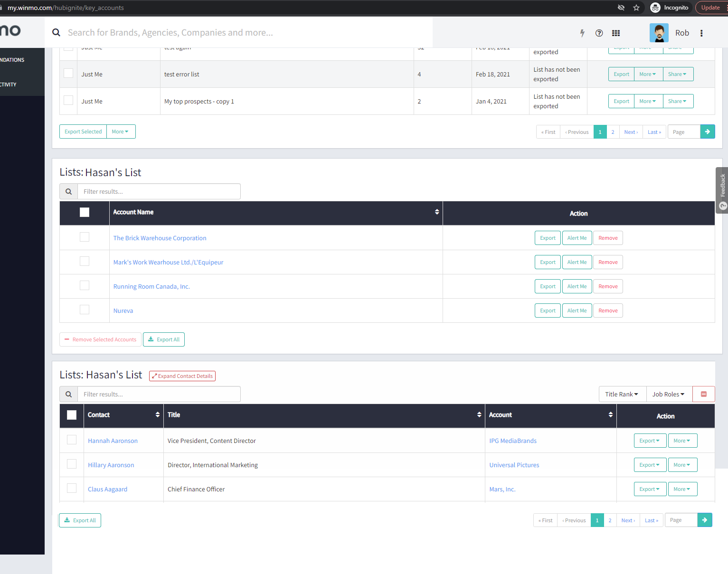Click Alert Me for The Brick Warehouse Corporation

point(577,238)
